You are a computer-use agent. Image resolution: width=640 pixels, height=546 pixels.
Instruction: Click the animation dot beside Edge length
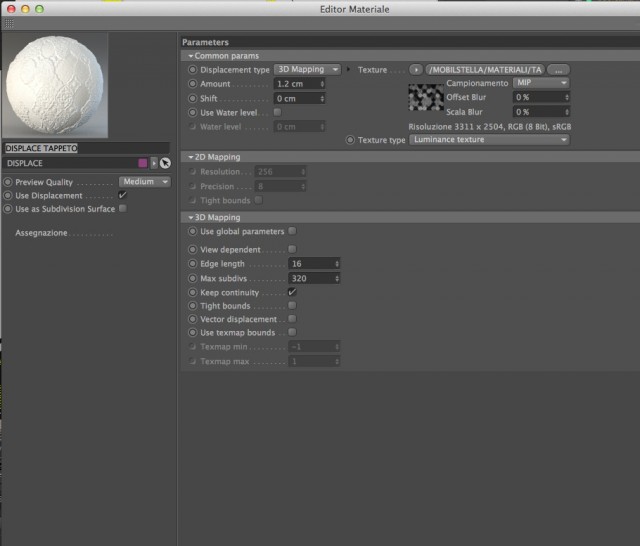192,264
